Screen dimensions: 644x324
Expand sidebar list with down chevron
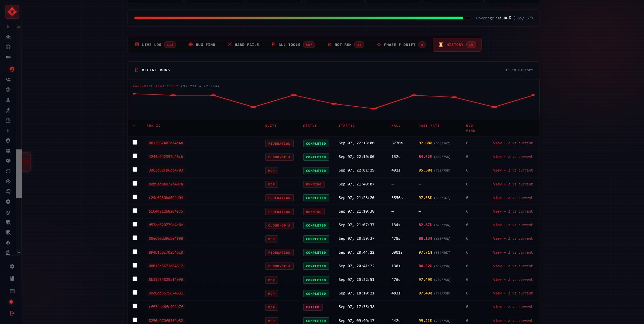[19, 252]
